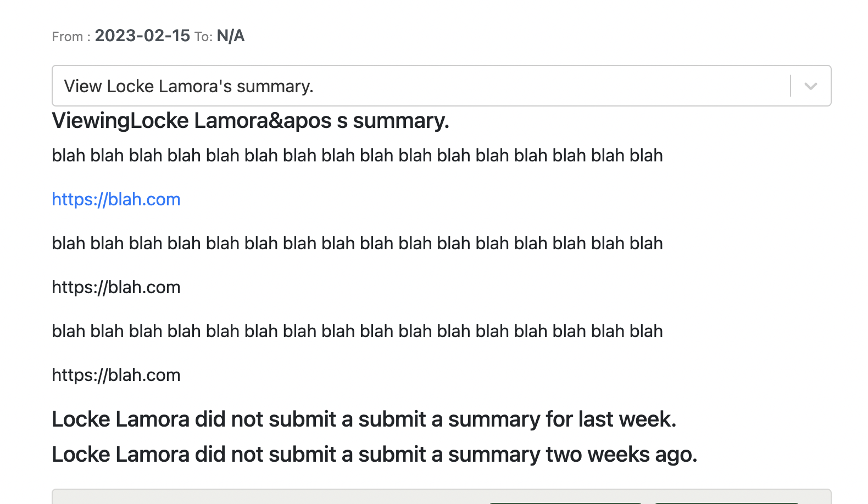Click the no summary two weeks ago notice
868x504 pixels.
374,455
